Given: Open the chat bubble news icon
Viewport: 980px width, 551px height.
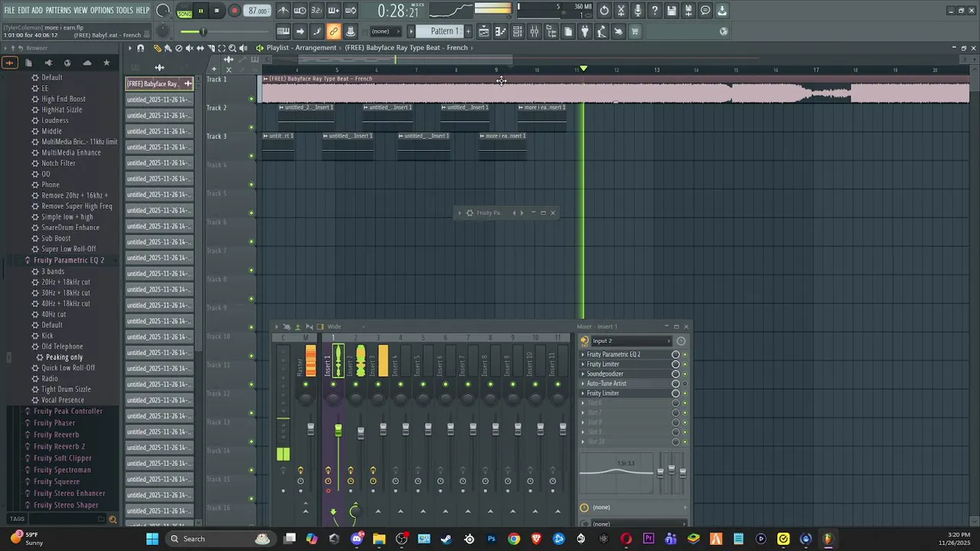Looking at the screenshot, I should point(706,11).
